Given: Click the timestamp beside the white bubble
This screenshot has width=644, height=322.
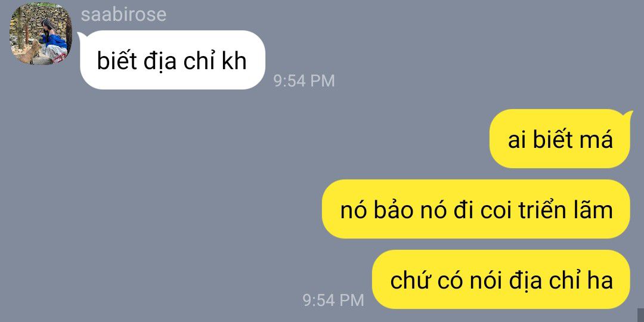Looking at the screenshot, I should click(304, 81).
